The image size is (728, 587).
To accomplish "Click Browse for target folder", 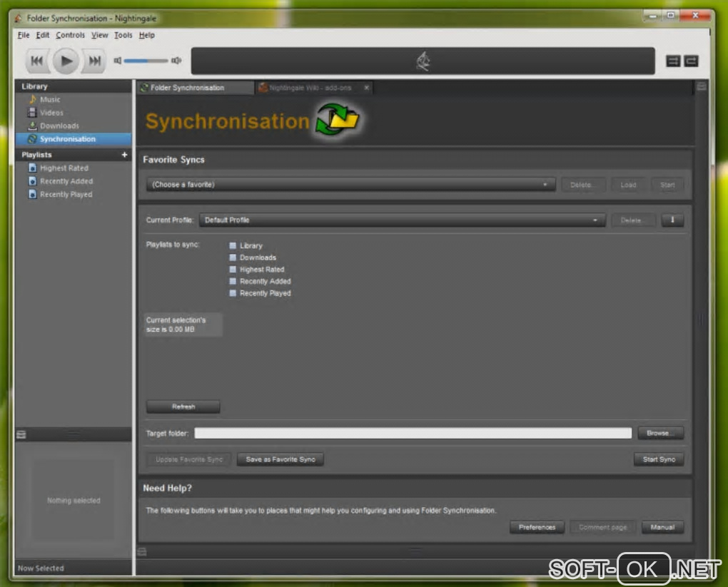I will [660, 433].
